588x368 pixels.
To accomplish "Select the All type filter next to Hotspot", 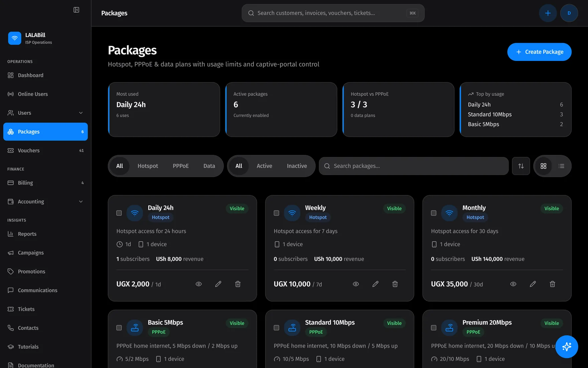I will (120, 166).
